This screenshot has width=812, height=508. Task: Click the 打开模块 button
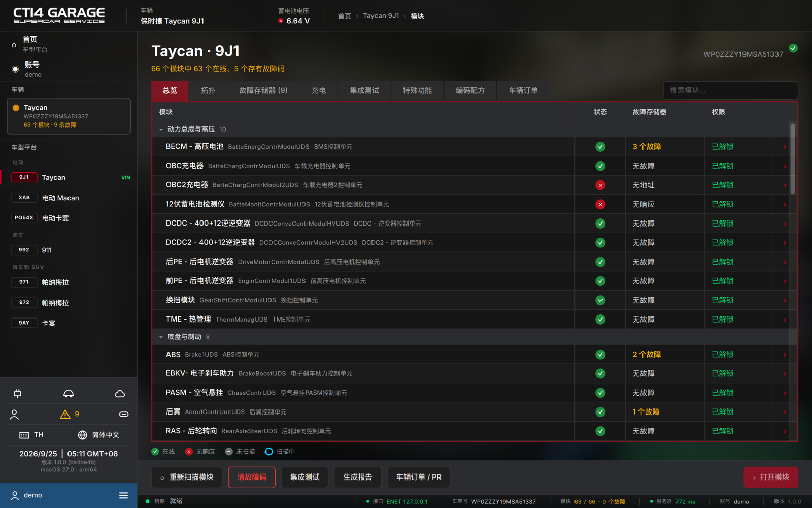click(x=771, y=478)
